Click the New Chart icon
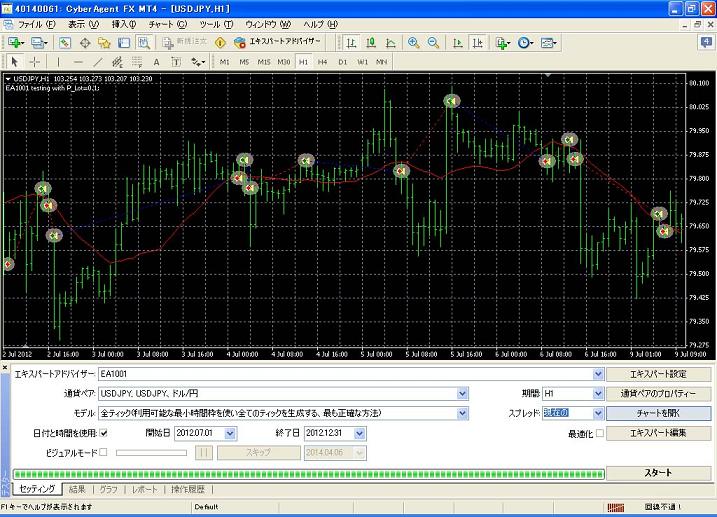Screen dimensions: 717x517 15,43
